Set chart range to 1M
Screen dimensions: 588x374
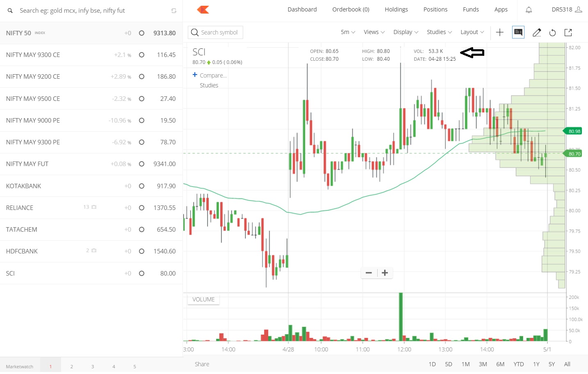pyautogui.click(x=465, y=364)
